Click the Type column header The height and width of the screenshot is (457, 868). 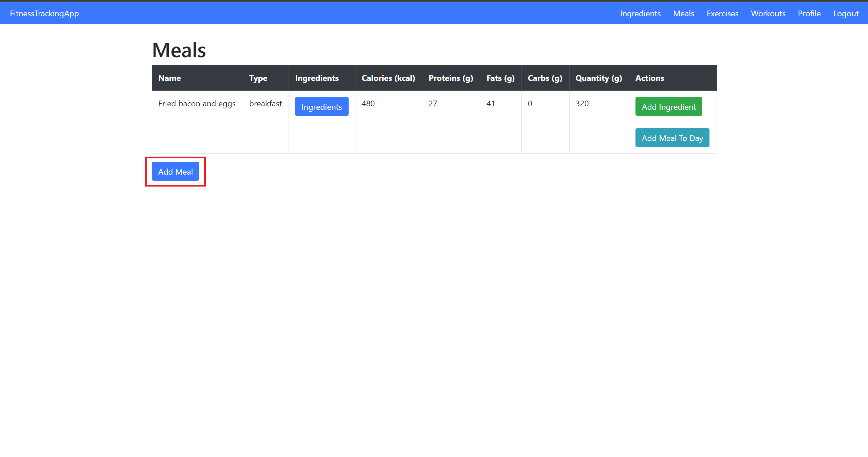258,78
